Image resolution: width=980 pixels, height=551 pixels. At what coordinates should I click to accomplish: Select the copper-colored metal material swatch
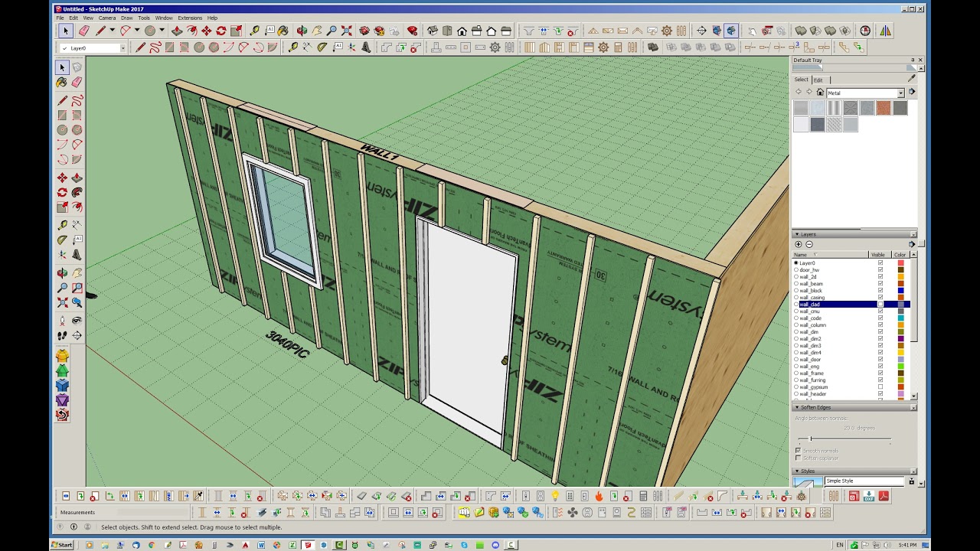point(884,109)
